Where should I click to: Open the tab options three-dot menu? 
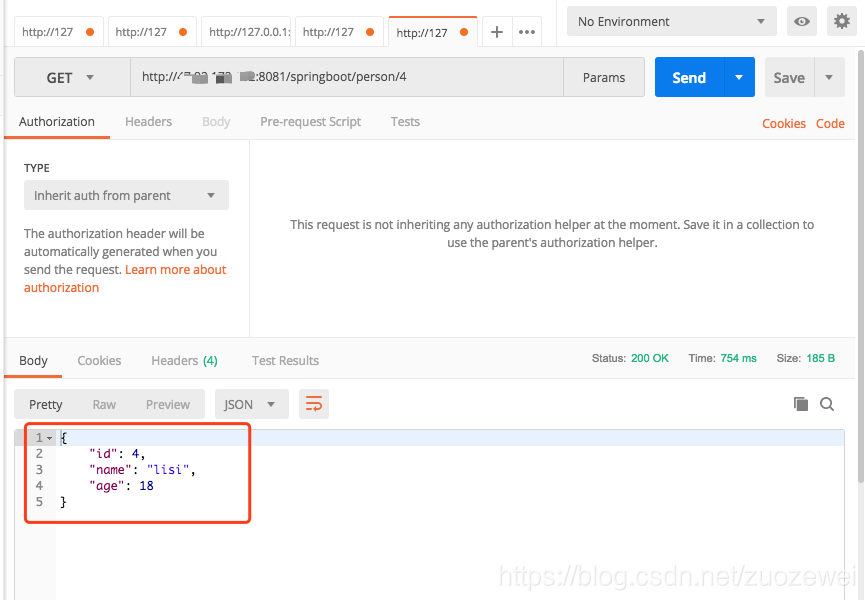tap(527, 32)
